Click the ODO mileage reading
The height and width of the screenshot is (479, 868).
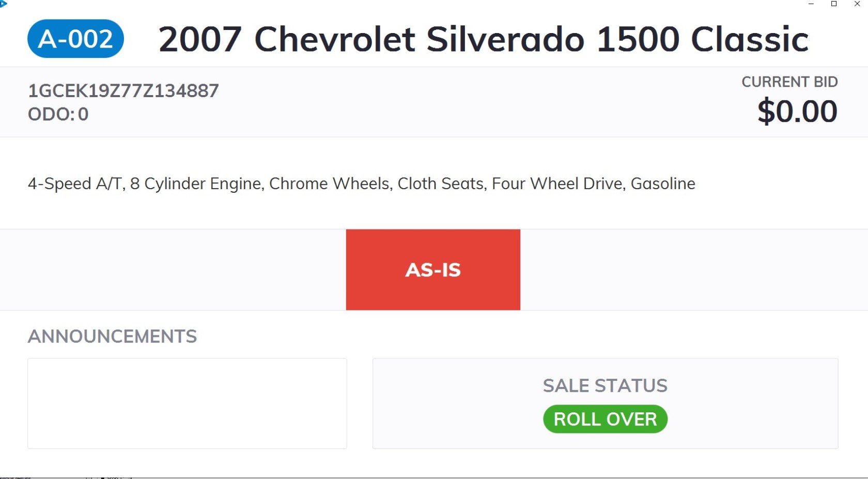coord(58,114)
